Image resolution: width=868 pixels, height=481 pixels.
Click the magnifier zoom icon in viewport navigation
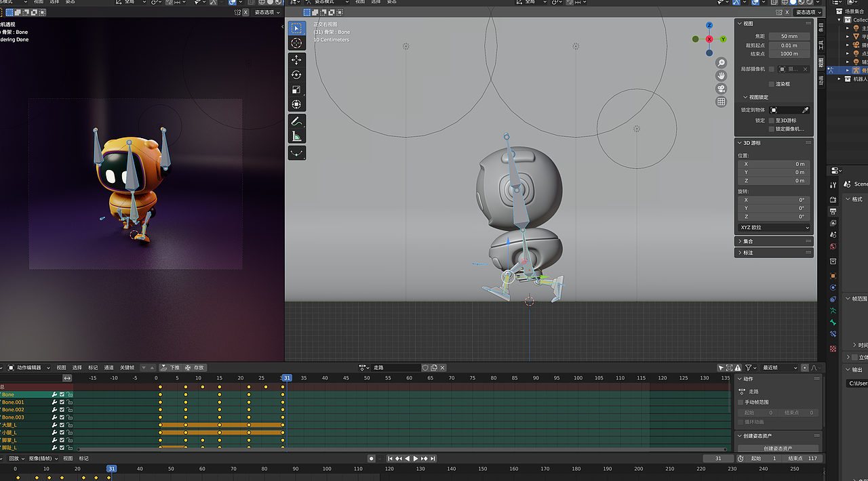[x=721, y=62]
